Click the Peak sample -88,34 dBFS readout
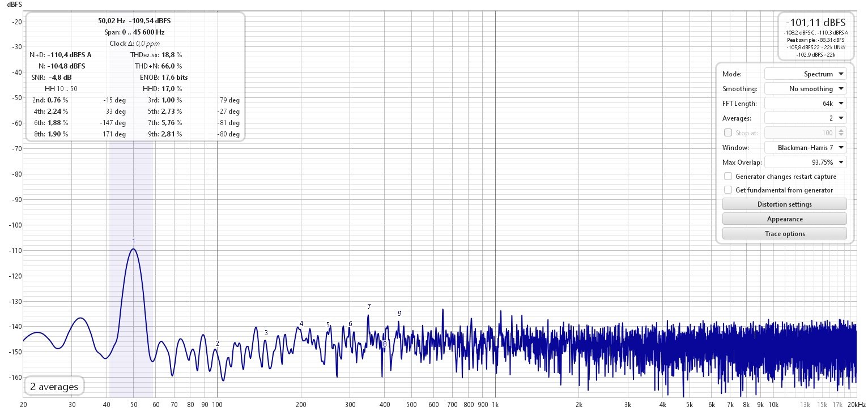868x411 pixels. tap(815, 40)
